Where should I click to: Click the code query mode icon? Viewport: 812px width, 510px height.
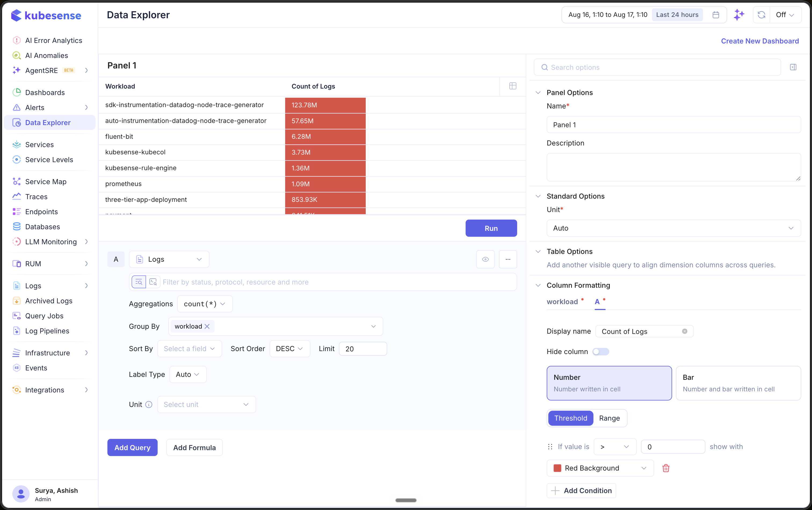pyautogui.click(x=153, y=282)
